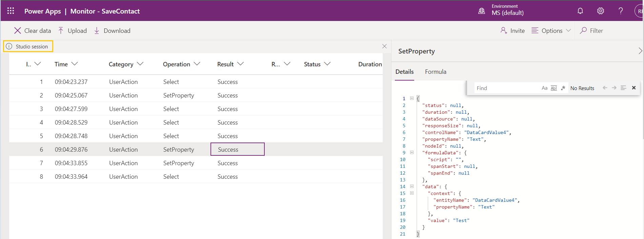Select row 8 at 09:04:33.964
644x239 pixels.
point(196,176)
